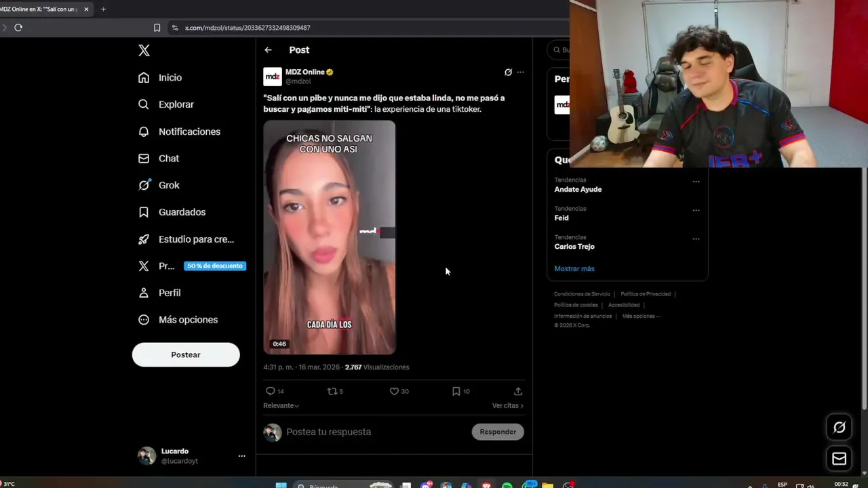The width and height of the screenshot is (868, 488).
Task: Click Mostrar más link in trends
Action: [x=574, y=268]
